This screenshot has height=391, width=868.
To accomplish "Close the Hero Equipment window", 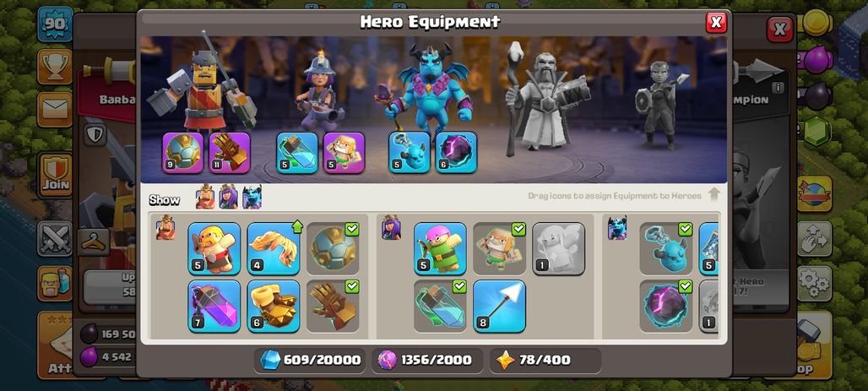I will [716, 22].
